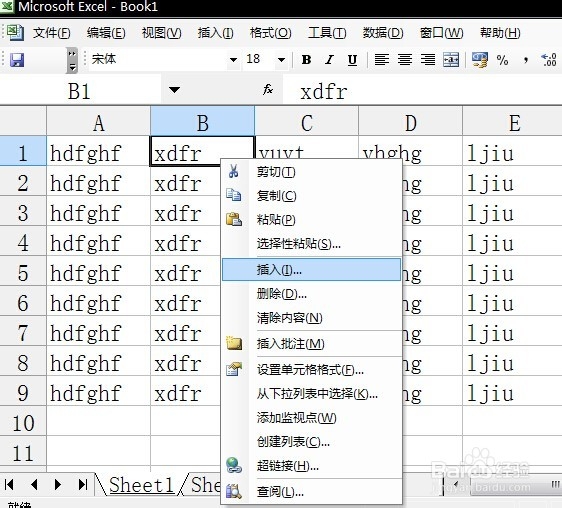The width and height of the screenshot is (562, 508).
Task: Go to next sheet navigation arrow
Action: [x=57, y=484]
